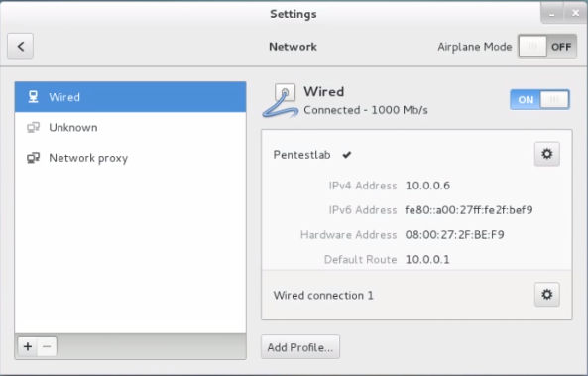Toggle Airplane Mode switch

click(x=547, y=47)
